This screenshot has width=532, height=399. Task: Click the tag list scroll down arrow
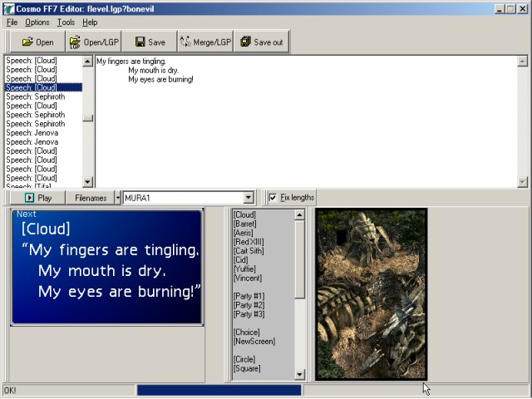point(299,375)
